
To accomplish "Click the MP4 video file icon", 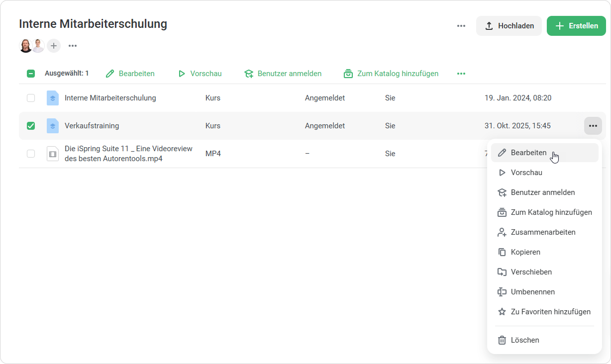I will tap(52, 154).
